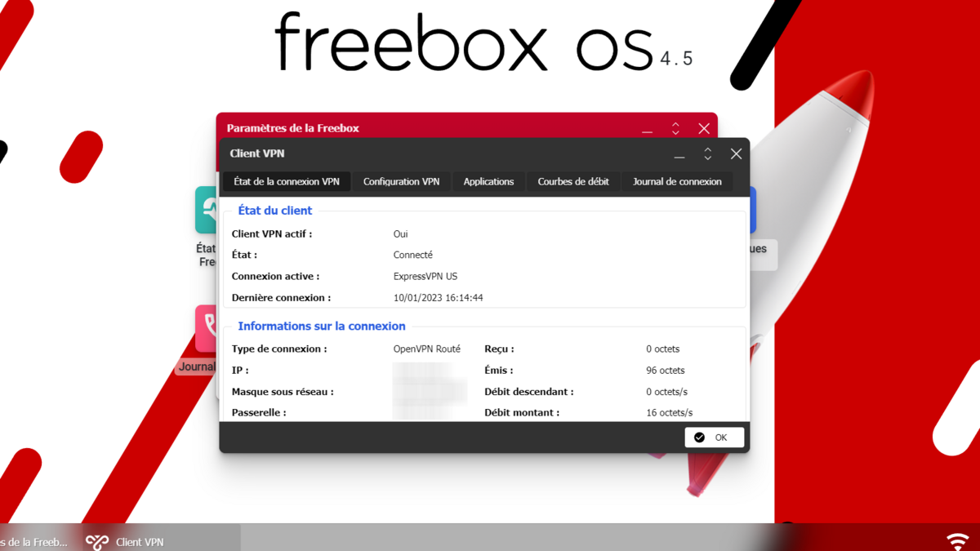Click the VPN knot icon in the taskbar
This screenshot has height=551, width=980.
coord(97,542)
